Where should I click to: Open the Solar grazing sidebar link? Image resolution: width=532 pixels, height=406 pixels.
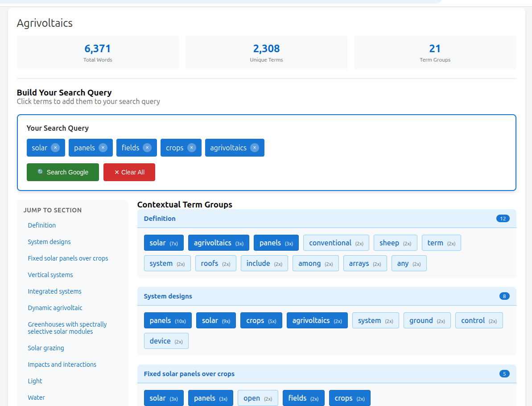46,348
